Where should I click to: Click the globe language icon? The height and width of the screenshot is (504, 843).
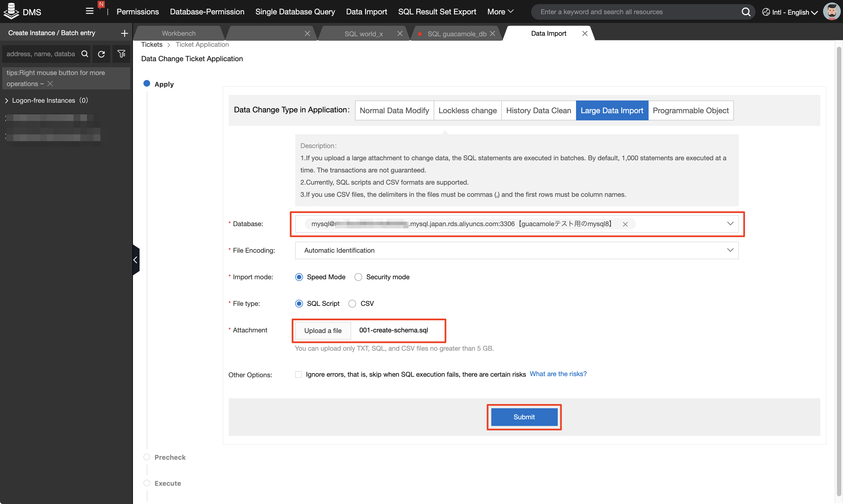pyautogui.click(x=766, y=12)
